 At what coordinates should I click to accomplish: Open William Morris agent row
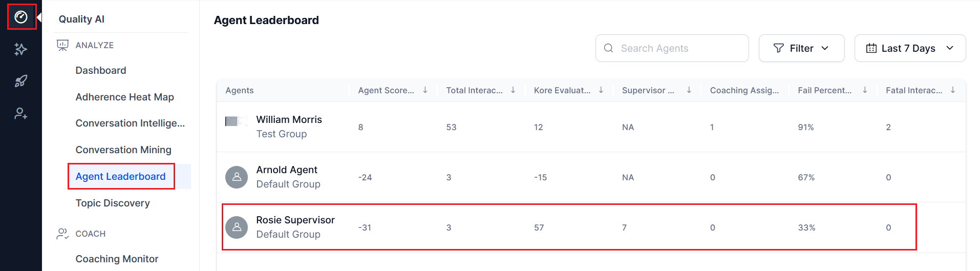click(x=289, y=120)
